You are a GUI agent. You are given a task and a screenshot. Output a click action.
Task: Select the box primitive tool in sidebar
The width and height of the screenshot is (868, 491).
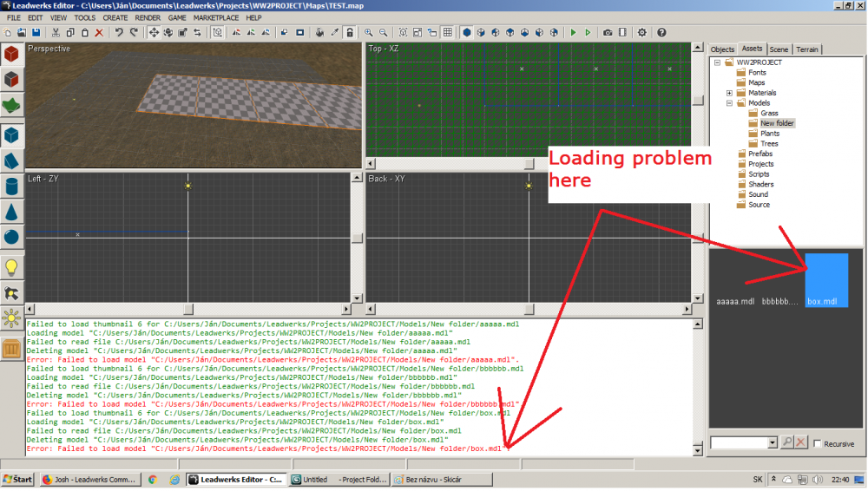click(x=12, y=135)
